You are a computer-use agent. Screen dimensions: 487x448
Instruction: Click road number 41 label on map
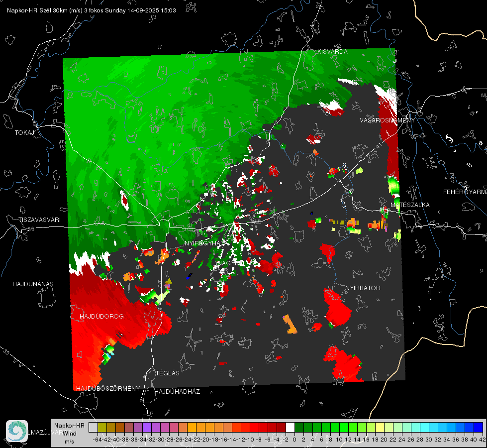coord(379,146)
